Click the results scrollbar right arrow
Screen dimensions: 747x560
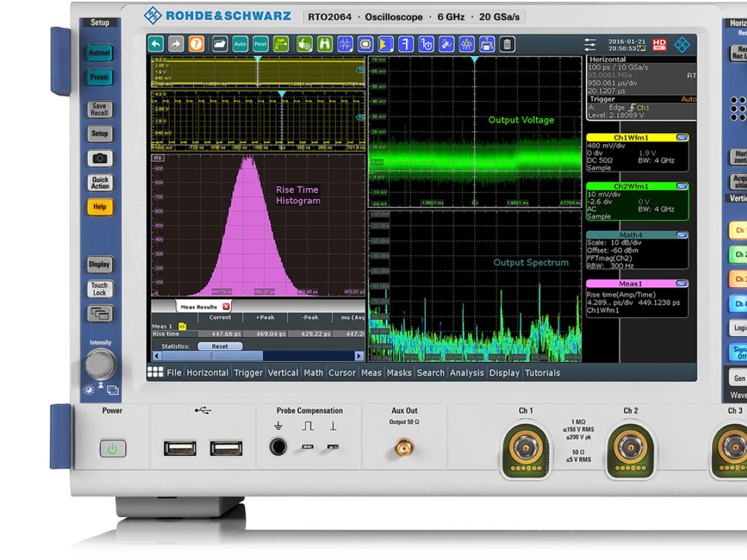pyautogui.click(x=359, y=356)
